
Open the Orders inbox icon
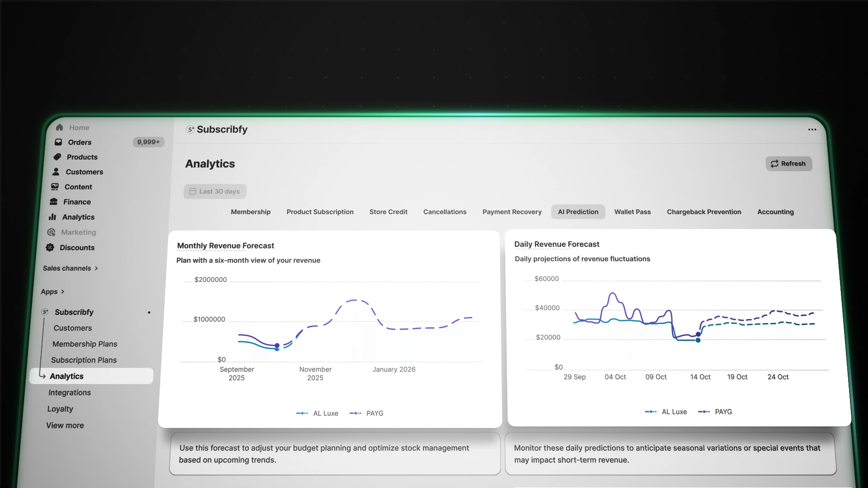(58, 142)
